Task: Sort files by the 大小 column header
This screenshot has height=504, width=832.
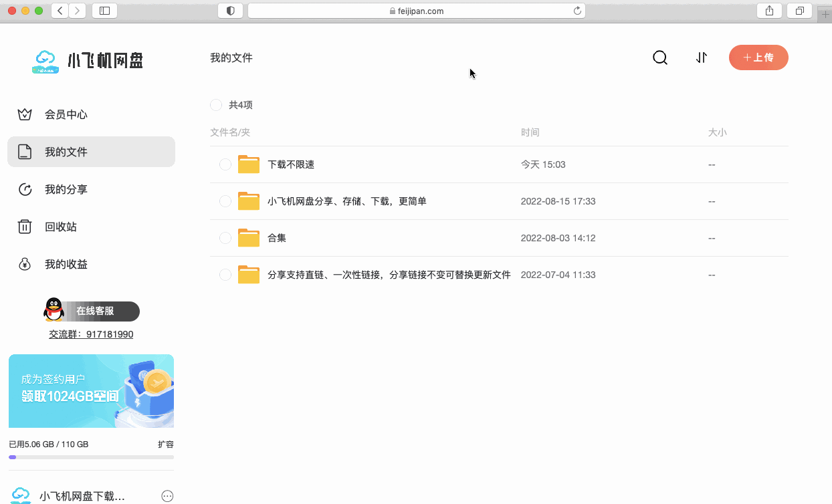Action: [717, 132]
